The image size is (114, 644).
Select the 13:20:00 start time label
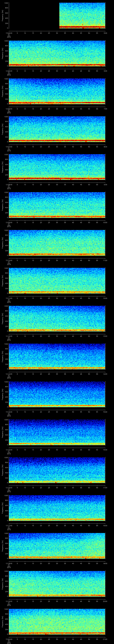9,639
